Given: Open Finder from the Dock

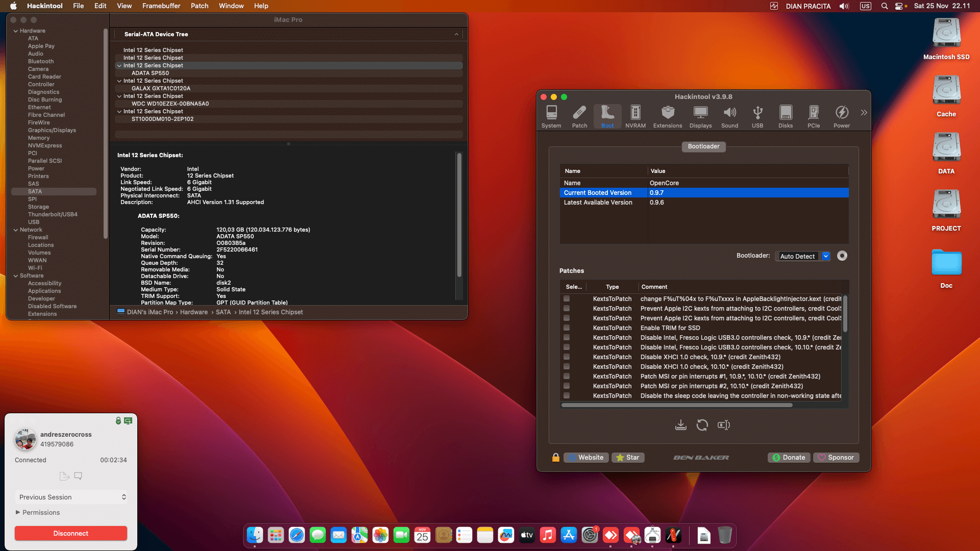Looking at the screenshot, I should coord(255,535).
